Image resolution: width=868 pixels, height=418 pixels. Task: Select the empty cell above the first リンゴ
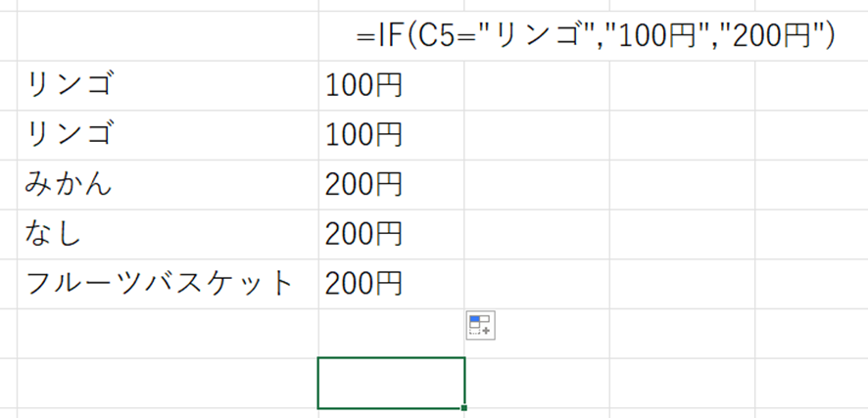click(x=167, y=36)
